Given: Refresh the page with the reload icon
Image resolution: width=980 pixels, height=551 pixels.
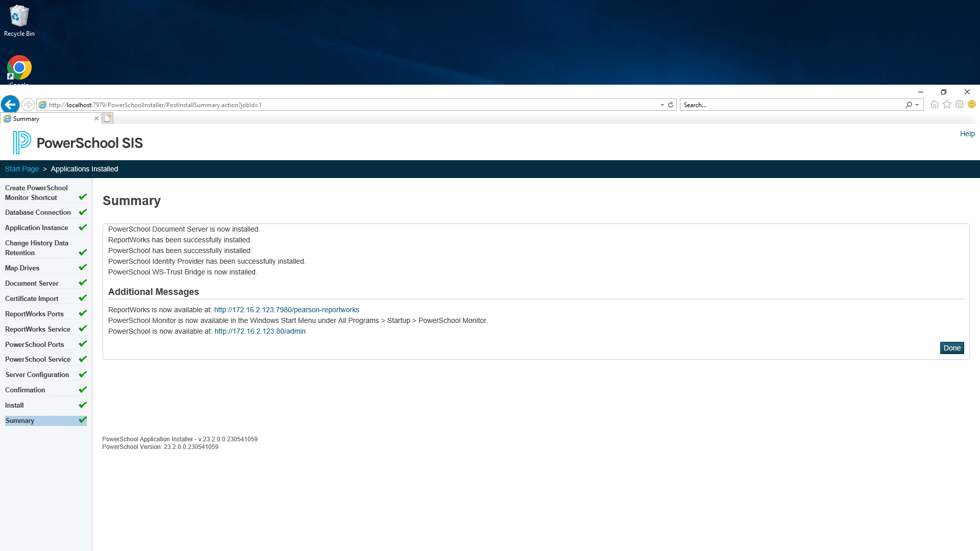Looking at the screenshot, I should pos(671,105).
